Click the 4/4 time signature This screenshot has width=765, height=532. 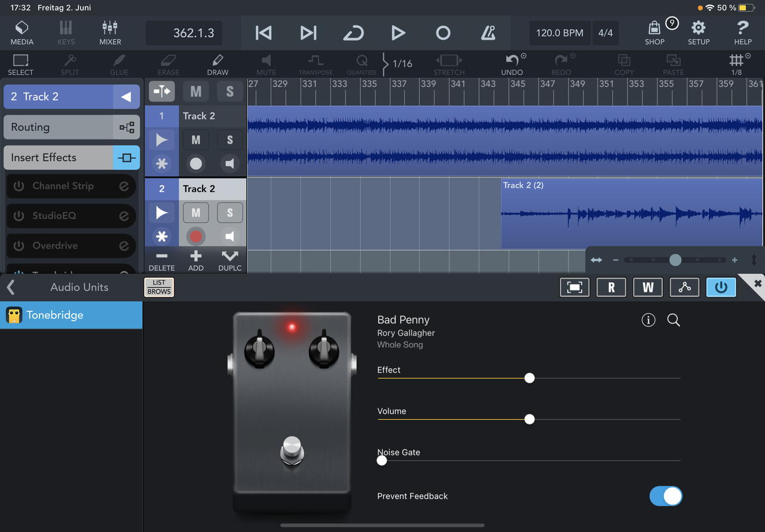coord(605,33)
